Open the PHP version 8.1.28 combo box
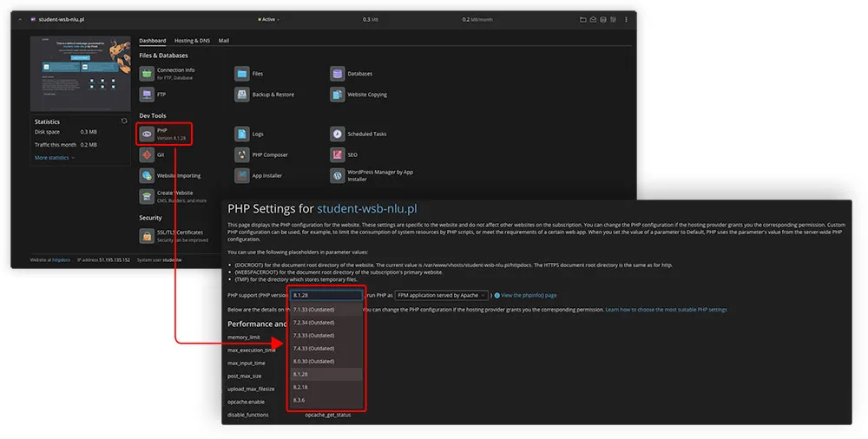The height and width of the screenshot is (439, 868). 326,296
